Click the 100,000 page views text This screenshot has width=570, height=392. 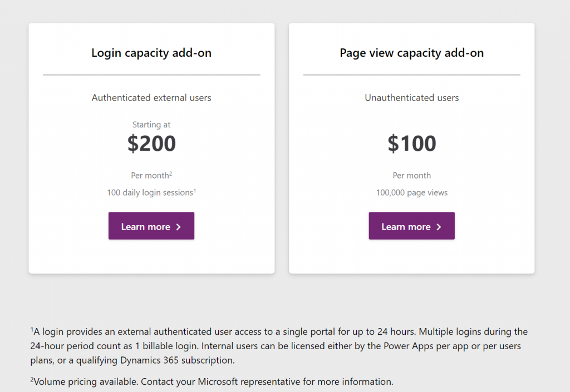tap(411, 193)
